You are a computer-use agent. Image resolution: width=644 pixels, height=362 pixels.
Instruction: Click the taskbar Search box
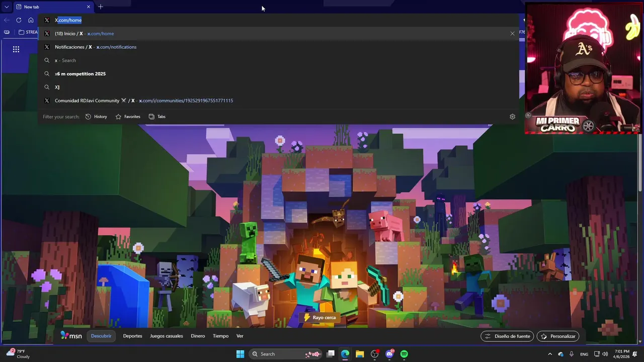285,354
